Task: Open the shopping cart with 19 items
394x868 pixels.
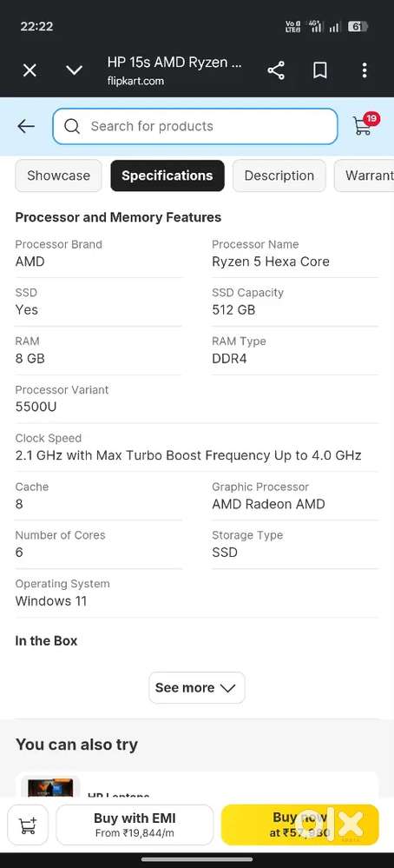Action: coord(365,124)
